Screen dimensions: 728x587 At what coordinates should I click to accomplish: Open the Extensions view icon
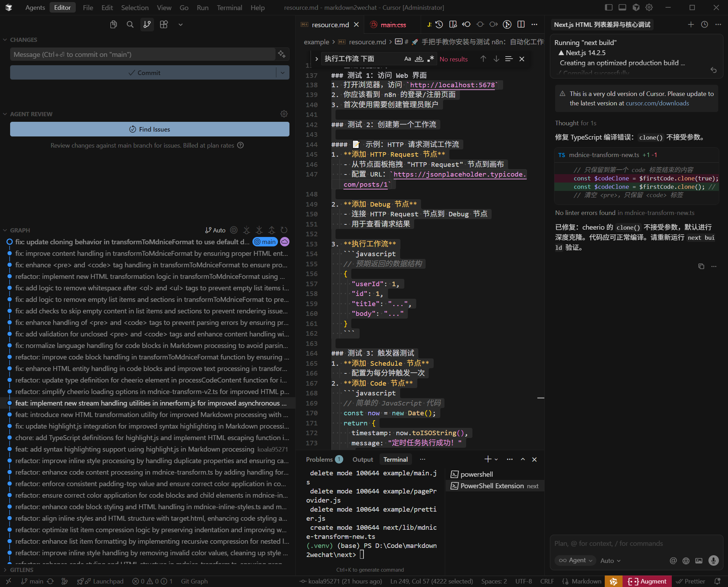(x=164, y=24)
